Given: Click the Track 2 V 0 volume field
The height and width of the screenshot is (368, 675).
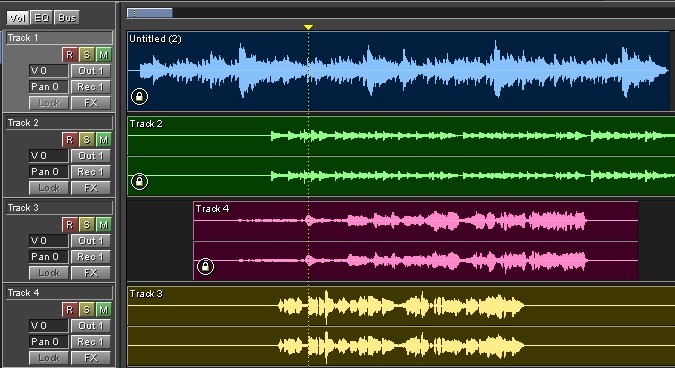Looking at the screenshot, I should 49,155.
